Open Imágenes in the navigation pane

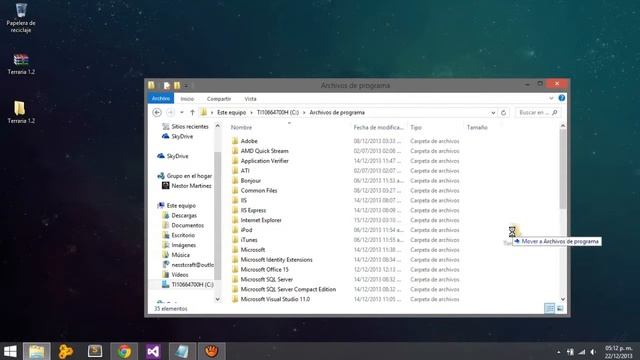179,245
